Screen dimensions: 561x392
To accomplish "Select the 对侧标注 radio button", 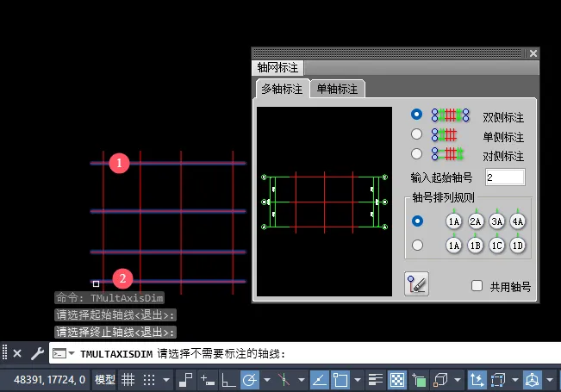I will 416,154.
